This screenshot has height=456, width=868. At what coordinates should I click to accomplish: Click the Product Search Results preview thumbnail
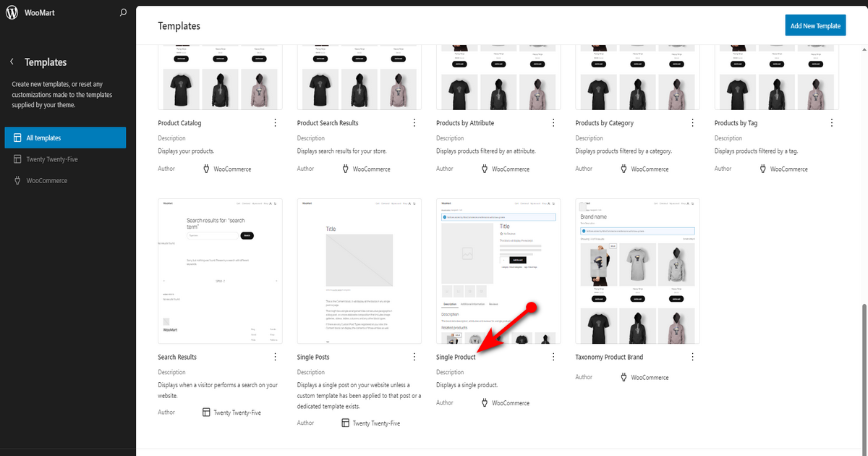(359, 77)
